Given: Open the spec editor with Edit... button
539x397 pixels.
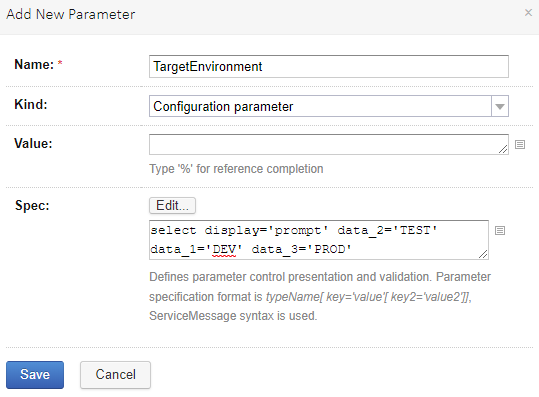Looking at the screenshot, I should [x=172, y=206].
